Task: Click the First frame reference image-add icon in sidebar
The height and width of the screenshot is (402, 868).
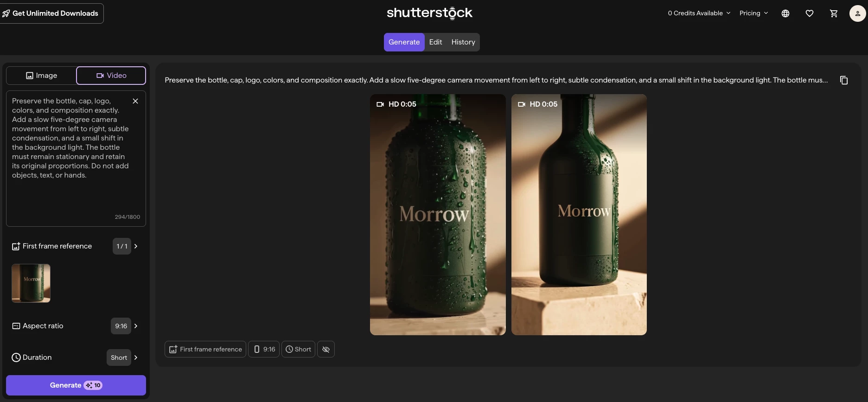Action: pyautogui.click(x=16, y=246)
